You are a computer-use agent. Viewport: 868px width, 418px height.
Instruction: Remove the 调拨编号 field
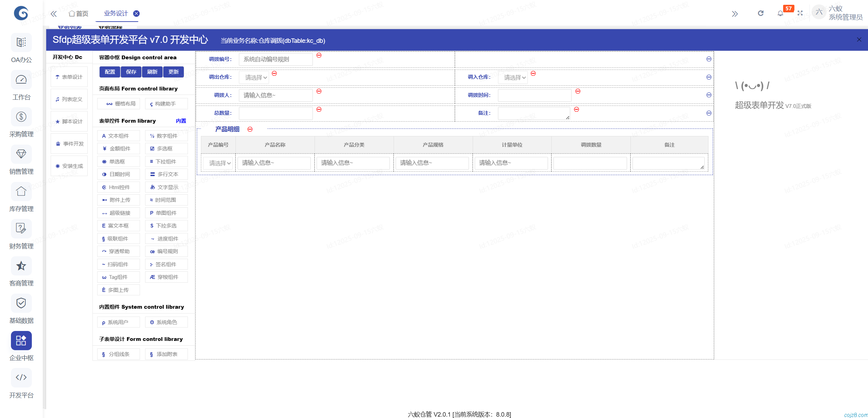[x=319, y=55]
